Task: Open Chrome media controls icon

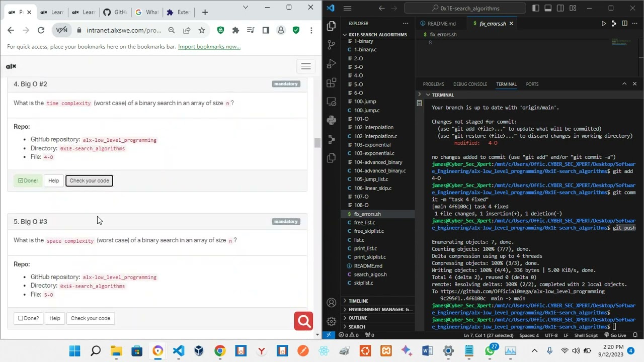Action: tap(251, 30)
